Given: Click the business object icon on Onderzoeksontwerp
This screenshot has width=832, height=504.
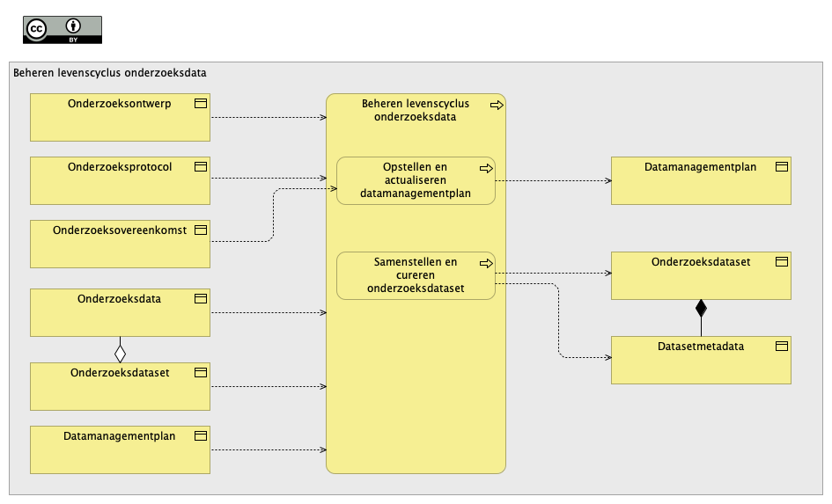Looking at the screenshot, I should [201, 103].
